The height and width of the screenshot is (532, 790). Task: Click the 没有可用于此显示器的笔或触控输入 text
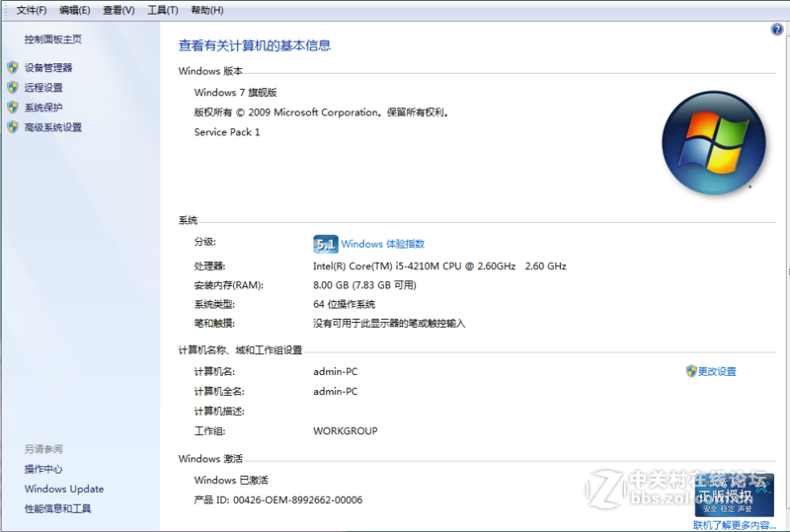(x=389, y=324)
